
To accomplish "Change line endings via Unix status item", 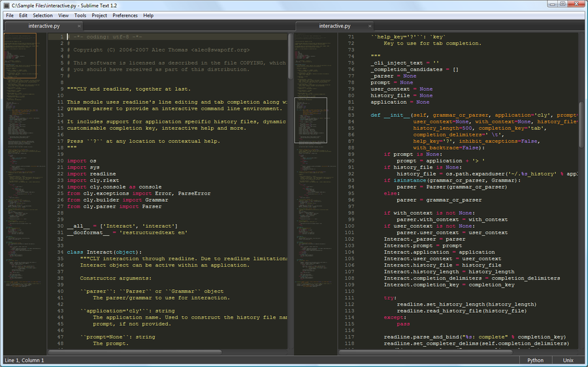I will point(568,360).
